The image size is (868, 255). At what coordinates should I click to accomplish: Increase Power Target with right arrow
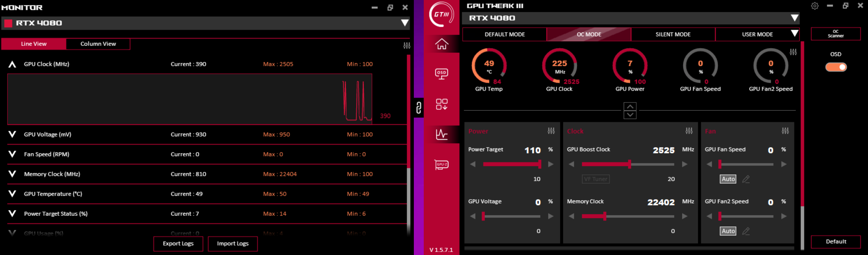point(551,164)
